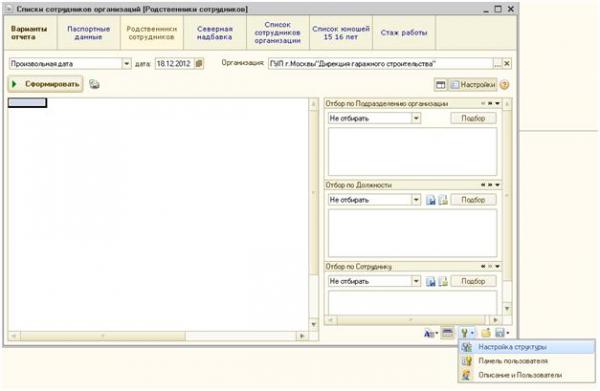Open the Настройки button
The height and width of the screenshot is (391, 600).
(473, 85)
